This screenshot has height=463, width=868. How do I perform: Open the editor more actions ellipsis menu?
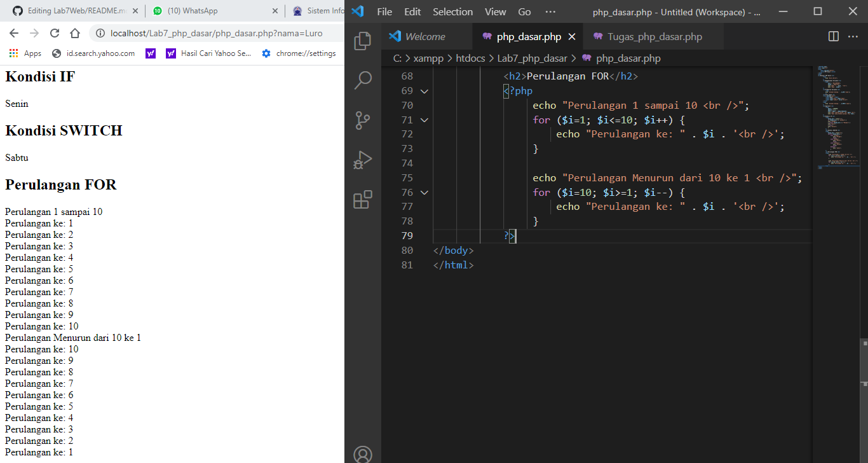tap(853, 36)
